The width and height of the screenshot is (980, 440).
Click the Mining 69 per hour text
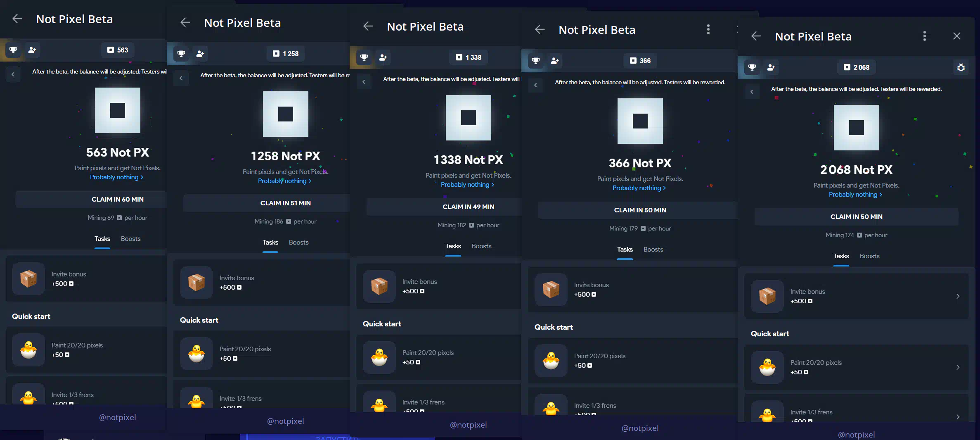[x=118, y=218]
